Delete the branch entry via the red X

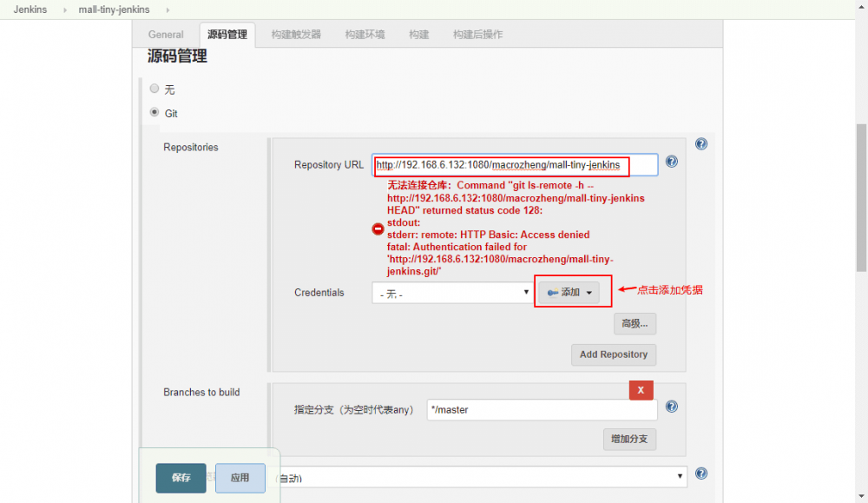pos(641,390)
